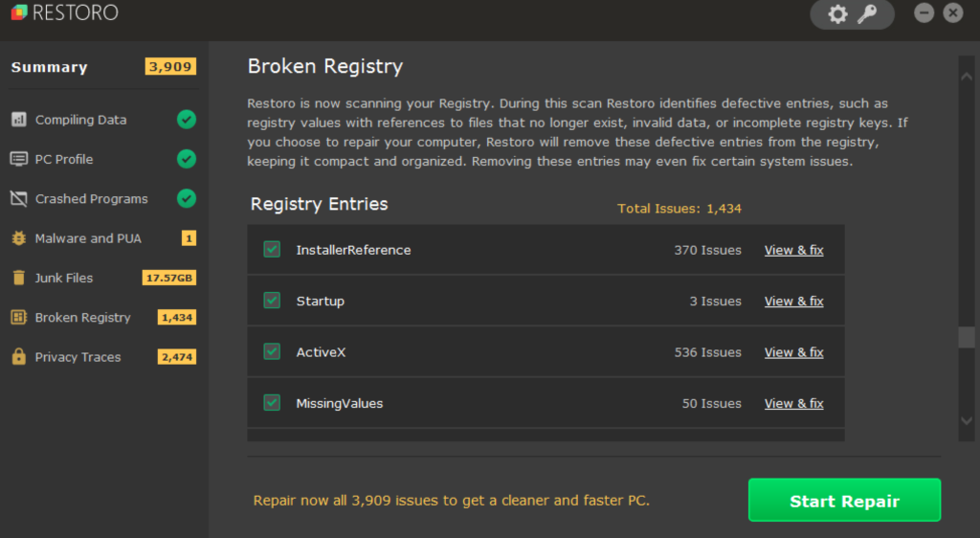Uncheck the InstallerReference checkbox
This screenshot has width=980, height=538.
click(272, 250)
